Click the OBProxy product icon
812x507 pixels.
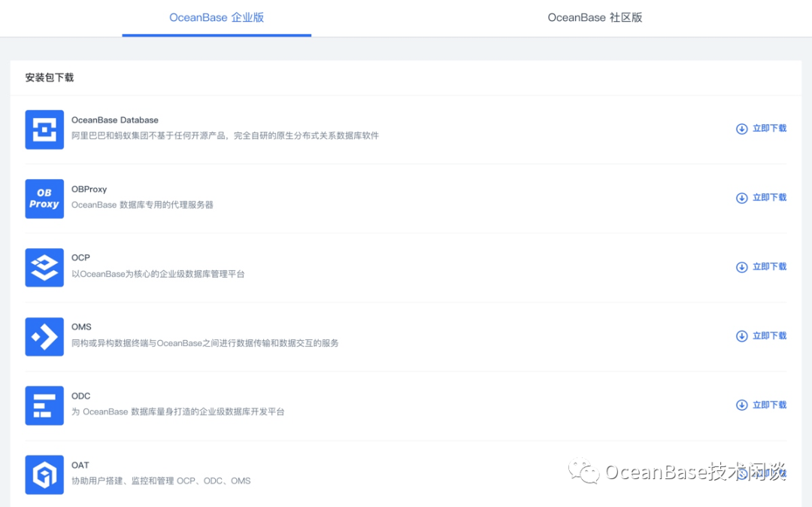coord(44,199)
